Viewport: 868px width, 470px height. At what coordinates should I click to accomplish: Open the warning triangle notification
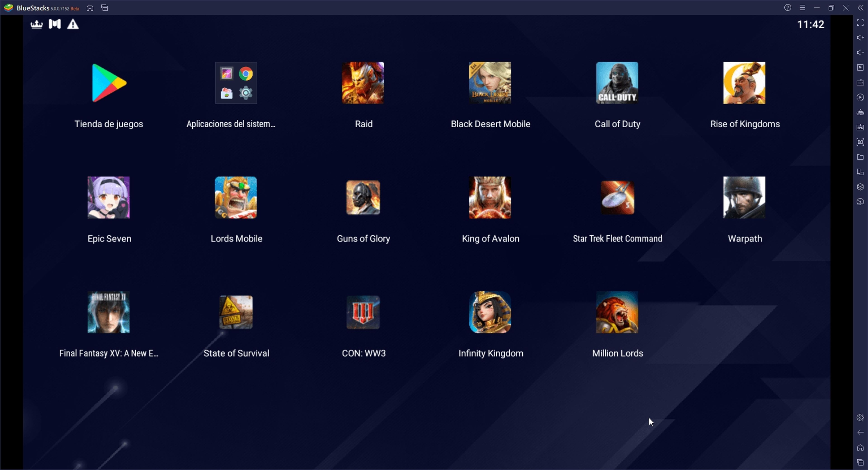[73, 24]
